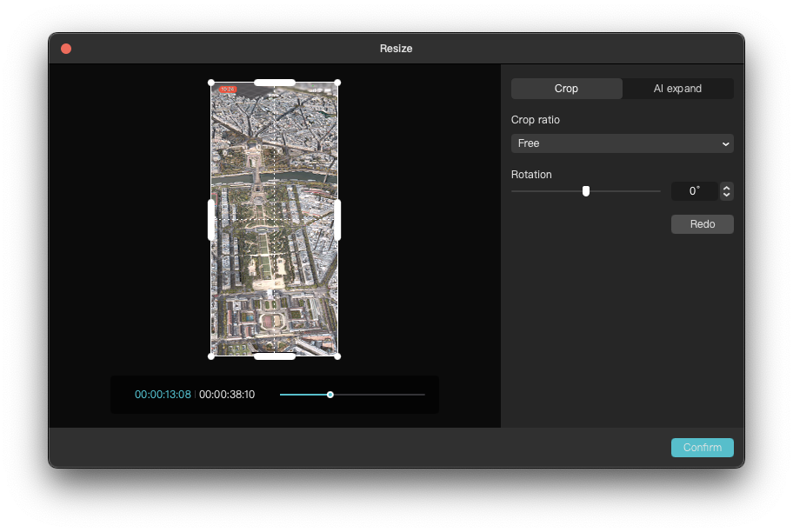This screenshot has width=793, height=532.
Task: Click the bottom-left crop corner handle
Action: [211, 356]
